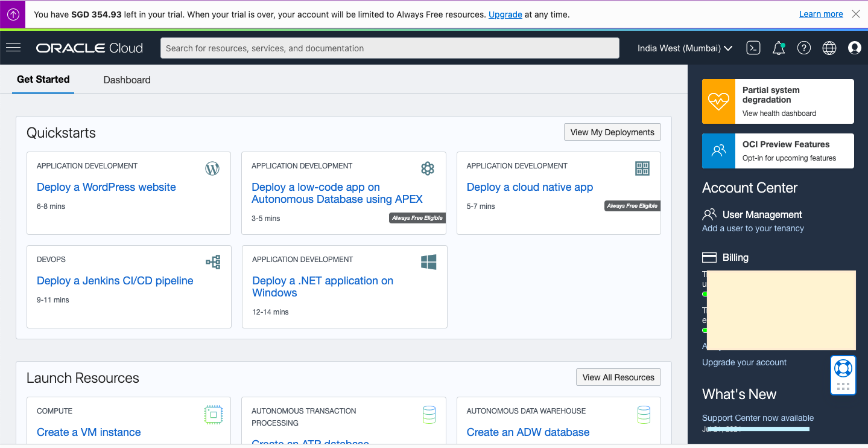The height and width of the screenshot is (448, 868).
Task: Click the WordPress icon on the deployment card
Action: click(212, 168)
